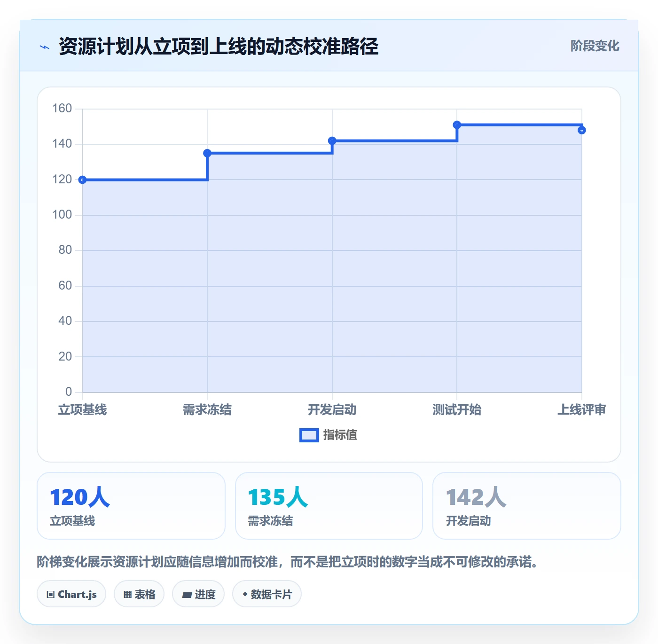
Task: Select the Chart.js tag
Action: 71,594
